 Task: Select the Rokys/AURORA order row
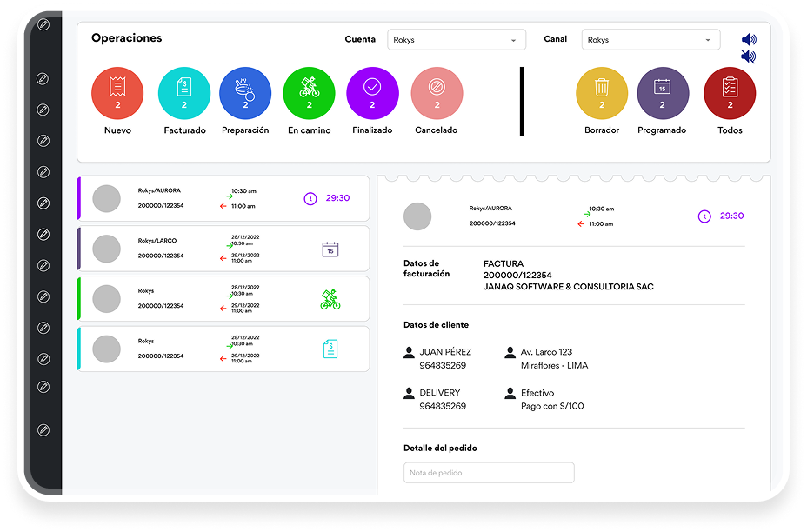pyautogui.click(x=223, y=198)
